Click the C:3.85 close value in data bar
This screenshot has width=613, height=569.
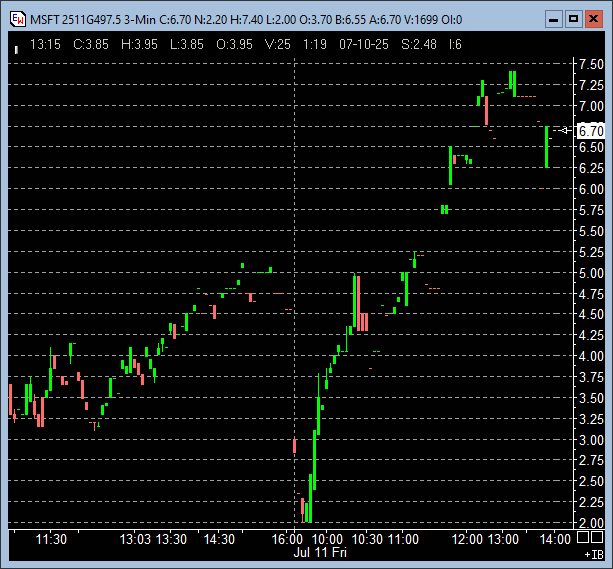pyautogui.click(x=91, y=44)
